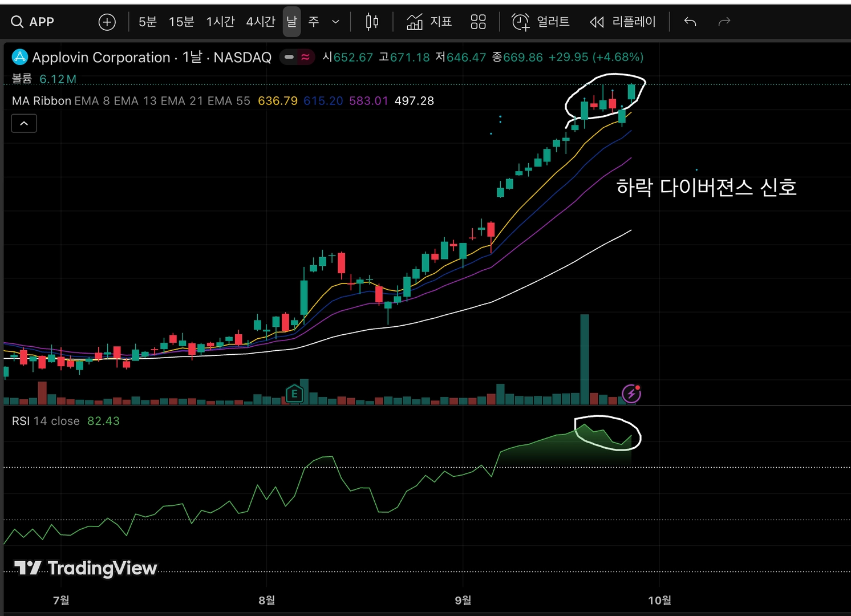The height and width of the screenshot is (616, 851).
Task: Choose the 4시간 interval
Action: [261, 22]
